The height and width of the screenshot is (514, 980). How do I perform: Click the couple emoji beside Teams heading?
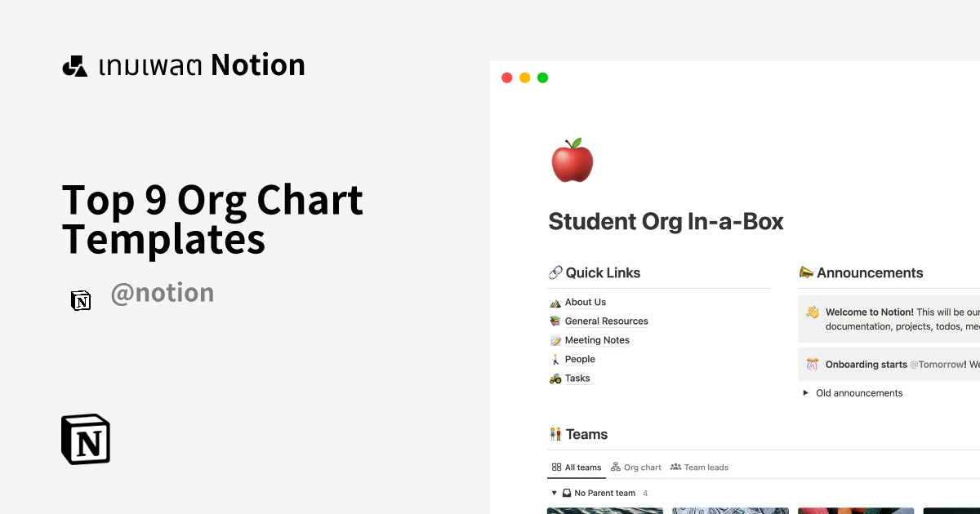click(x=556, y=433)
